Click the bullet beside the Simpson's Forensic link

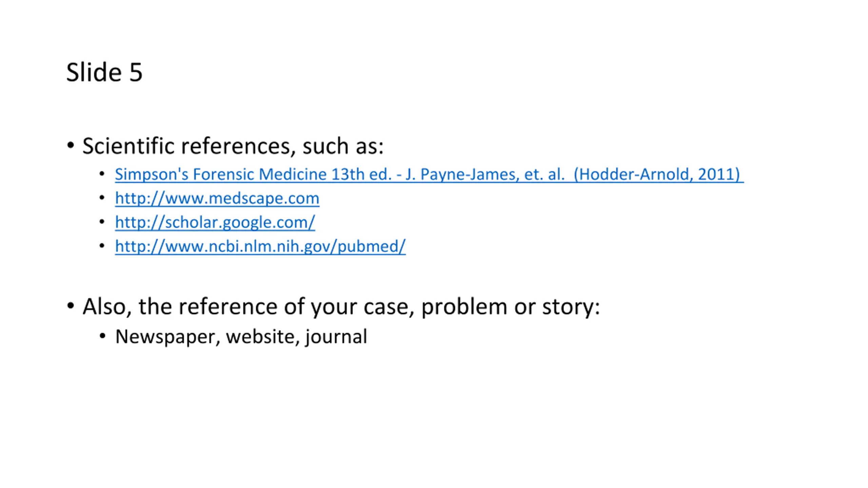click(x=102, y=174)
